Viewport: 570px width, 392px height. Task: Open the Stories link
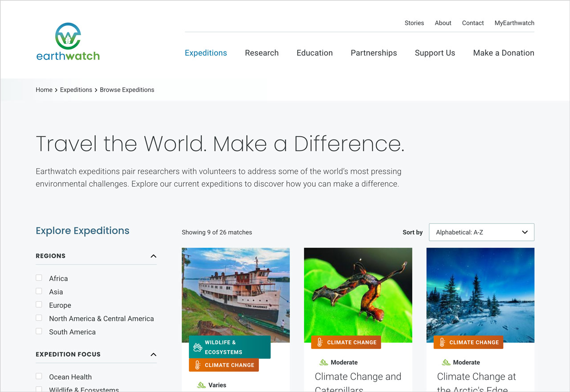[414, 23]
